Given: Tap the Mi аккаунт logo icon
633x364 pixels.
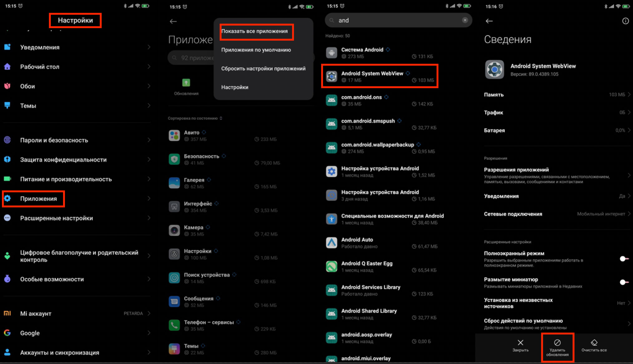Looking at the screenshot, I should pos(7,313).
